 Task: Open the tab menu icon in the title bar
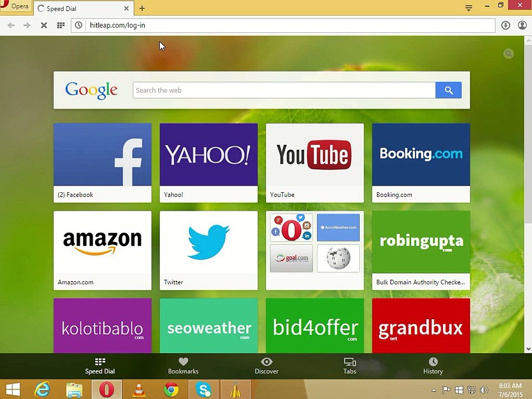pos(469,7)
